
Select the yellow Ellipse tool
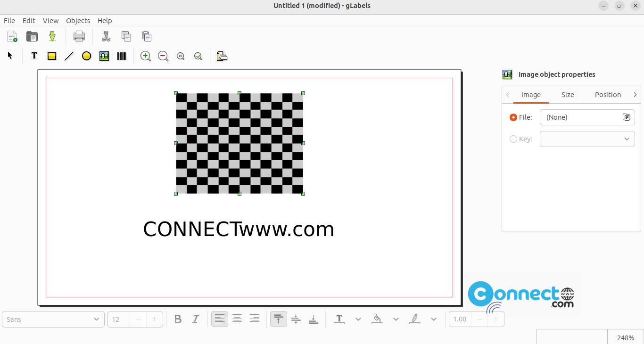(86, 56)
